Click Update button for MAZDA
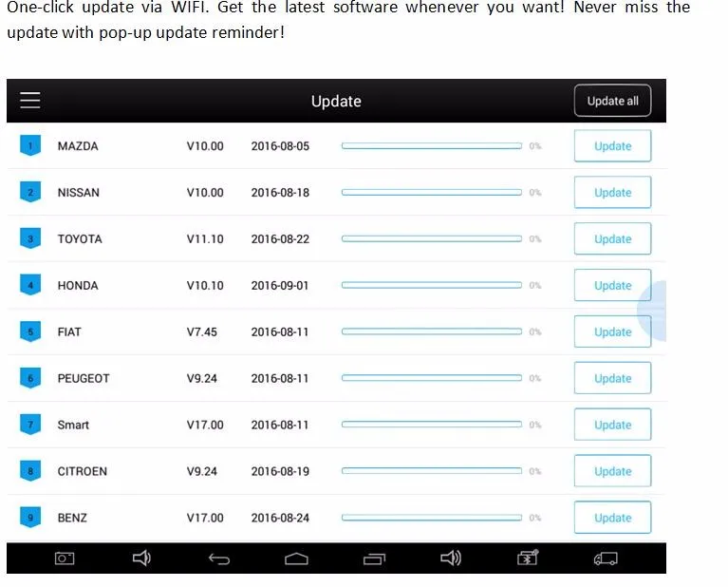The height and width of the screenshot is (587, 728). pos(612,146)
